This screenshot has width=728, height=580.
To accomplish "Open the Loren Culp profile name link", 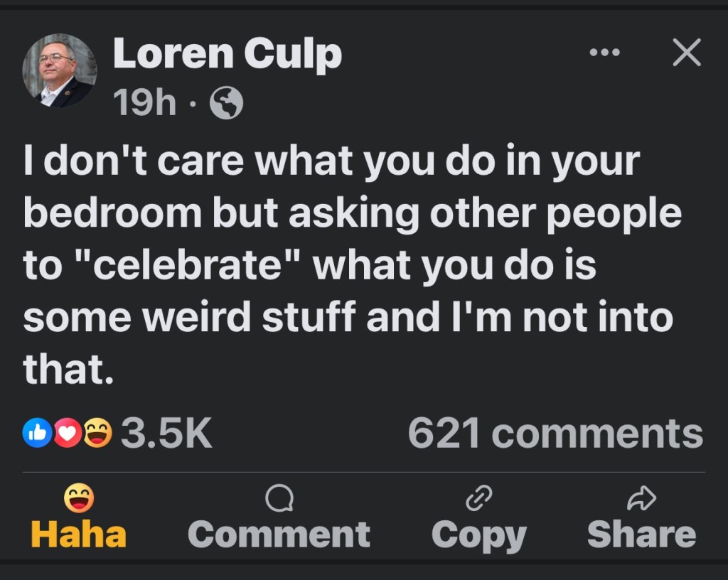I will pyautogui.click(x=227, y=53).
